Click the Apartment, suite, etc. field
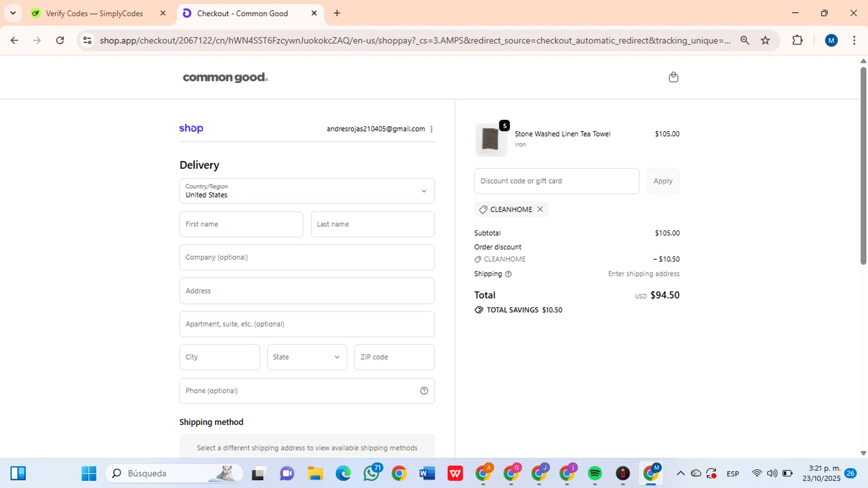The width and height of the screenshot is (868, 488). pyautogui.click(x=307, y=324)
